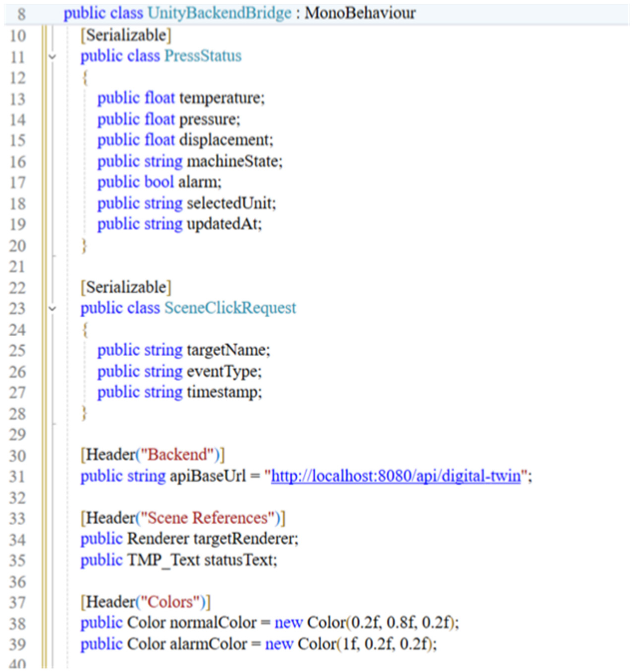Click the [Serializable] attribute on line 10
The width and height of the screenshot is (632, 672).
[126, 35]
